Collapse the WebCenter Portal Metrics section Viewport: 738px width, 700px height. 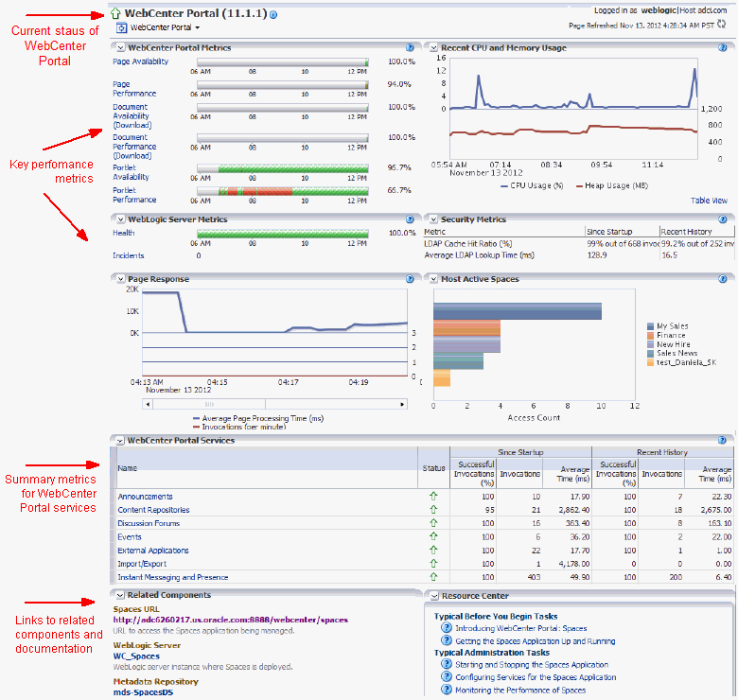(120, 48)
